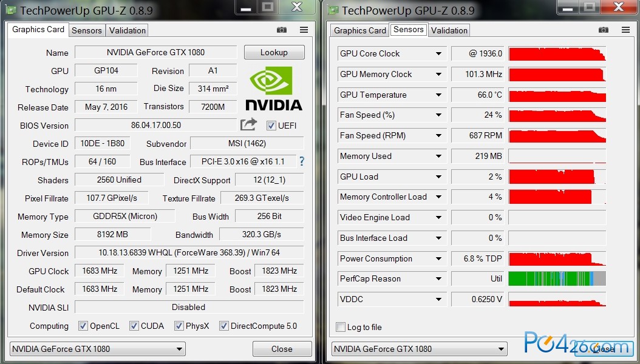Viewport: 640px width, 364px height.
Task: Switch to Validation tab in left window
Action: [x=127, y=30]
